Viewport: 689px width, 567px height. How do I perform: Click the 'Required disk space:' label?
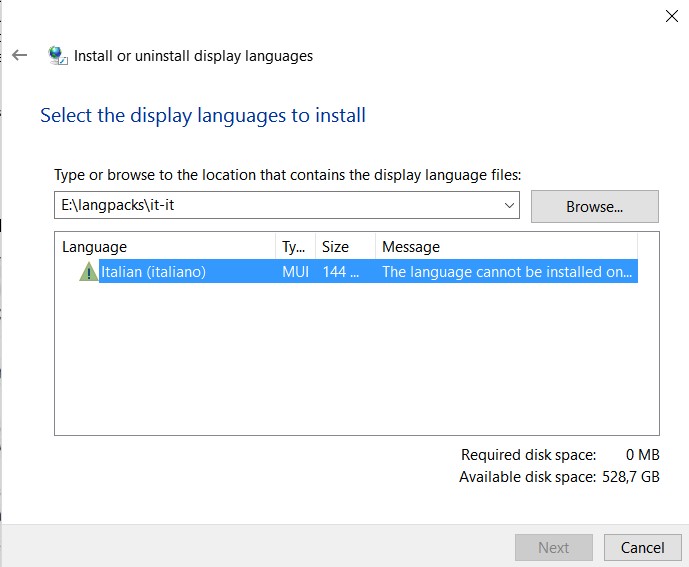pyautogui.click(x=529, y=454)
